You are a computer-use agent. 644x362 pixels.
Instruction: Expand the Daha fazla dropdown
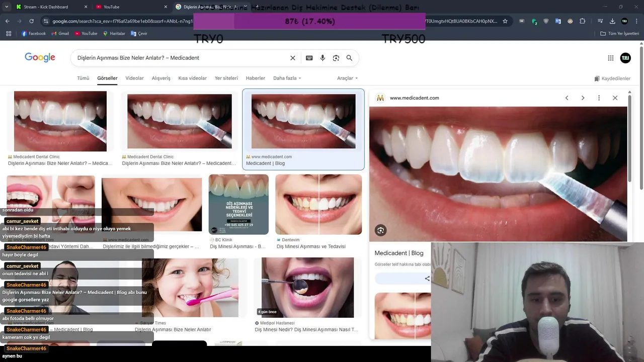pos(287,78)
